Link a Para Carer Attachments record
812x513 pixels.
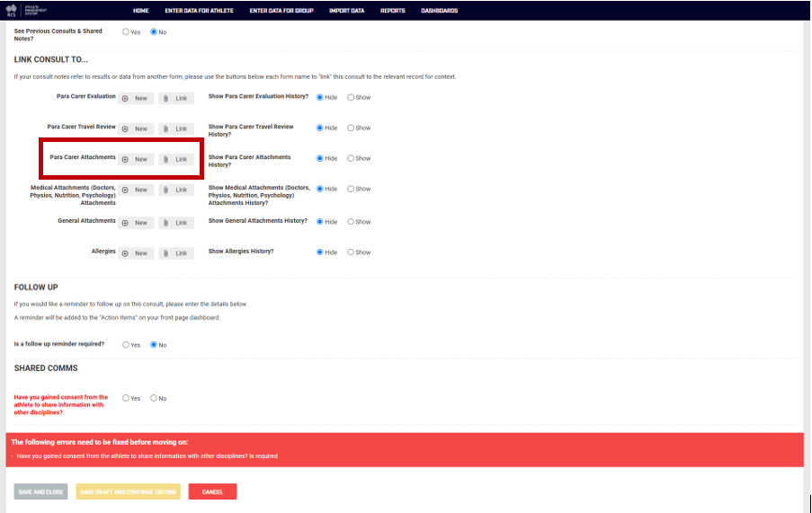176,159
